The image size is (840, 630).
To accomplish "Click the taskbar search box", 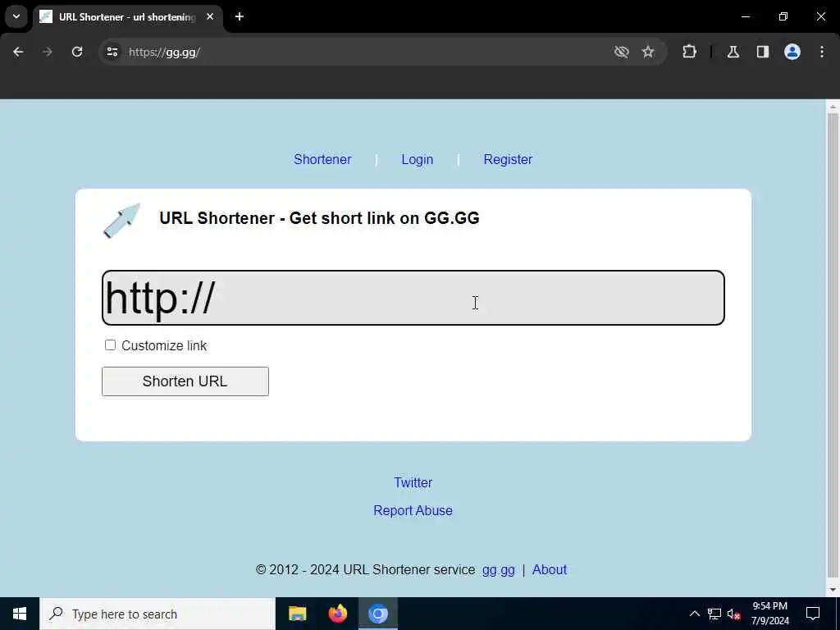I will pyautogui.click(x=157, y=614).
